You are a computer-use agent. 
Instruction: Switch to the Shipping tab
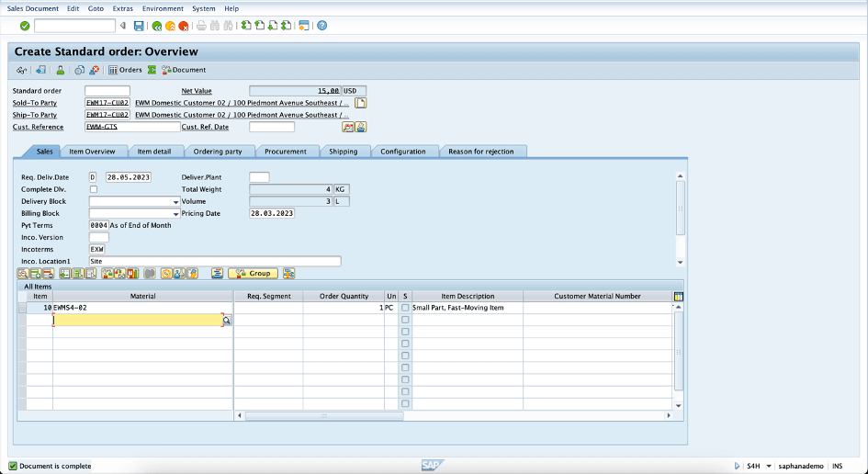344,152
